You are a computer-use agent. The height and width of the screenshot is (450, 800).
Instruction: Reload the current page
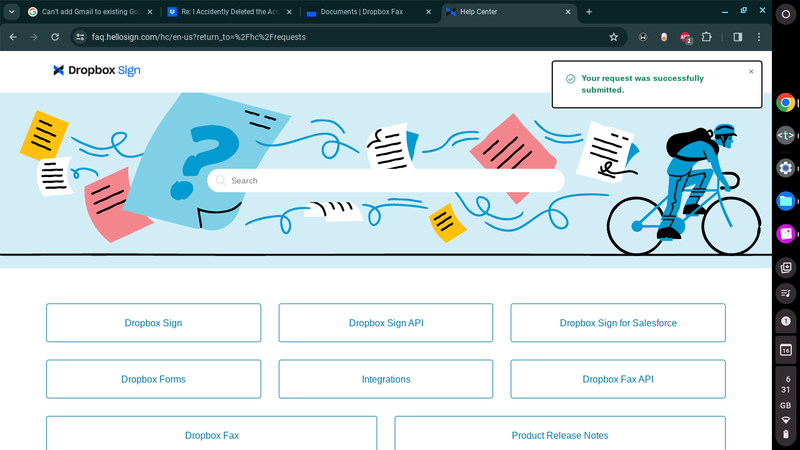tap(55, 37)
